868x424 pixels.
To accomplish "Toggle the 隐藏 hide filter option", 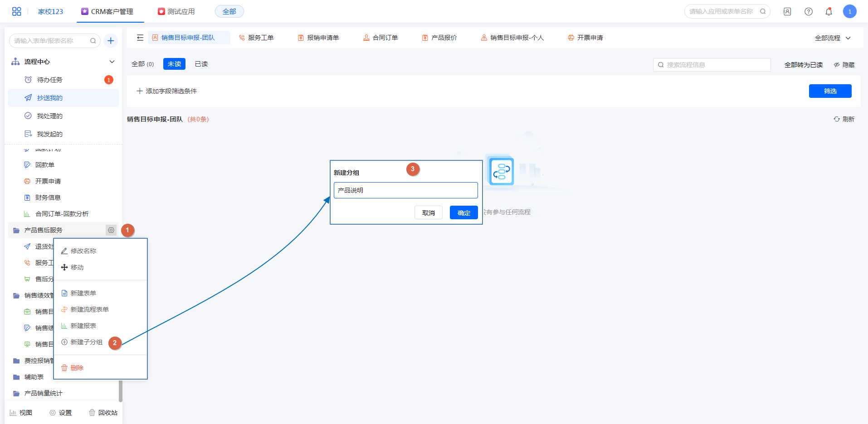I will coord(844,65).
